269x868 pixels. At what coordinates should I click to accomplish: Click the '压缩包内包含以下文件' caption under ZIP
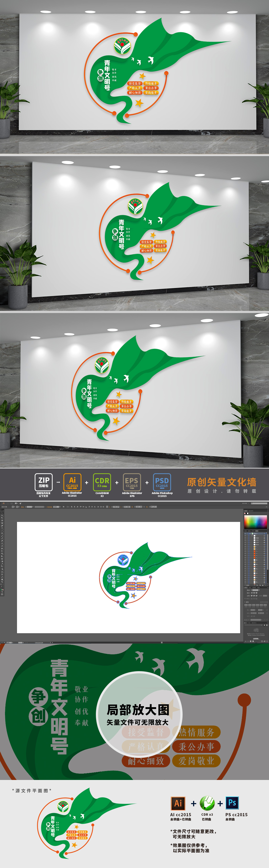pos(43,494)
